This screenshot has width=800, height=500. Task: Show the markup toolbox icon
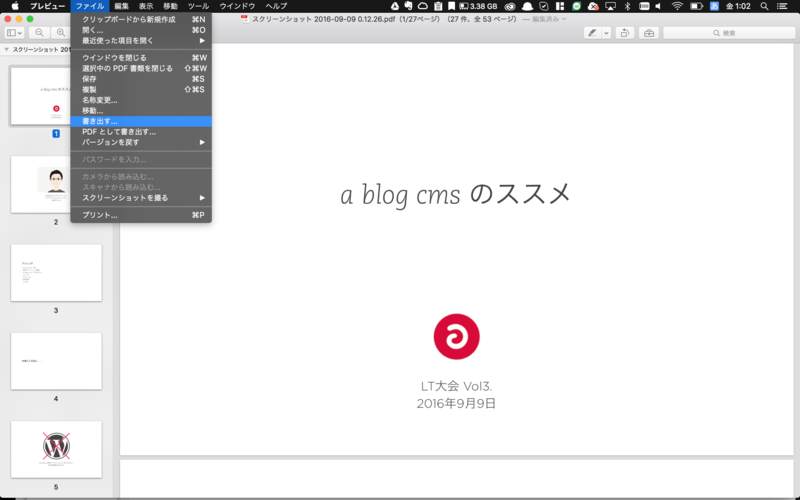[x=649, y=33]
